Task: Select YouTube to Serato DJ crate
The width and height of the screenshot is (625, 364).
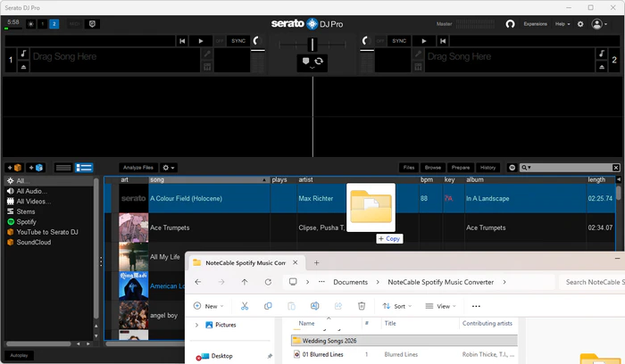Action: click(49, 232)
